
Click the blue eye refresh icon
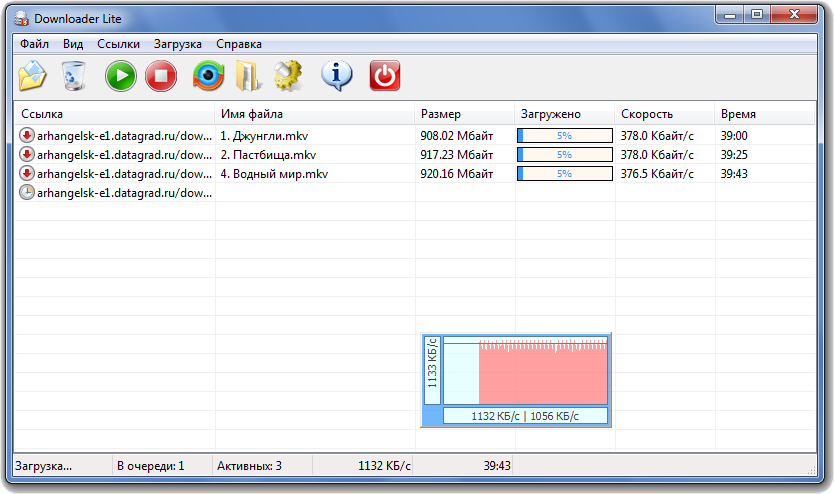click(x=208, y=76)
